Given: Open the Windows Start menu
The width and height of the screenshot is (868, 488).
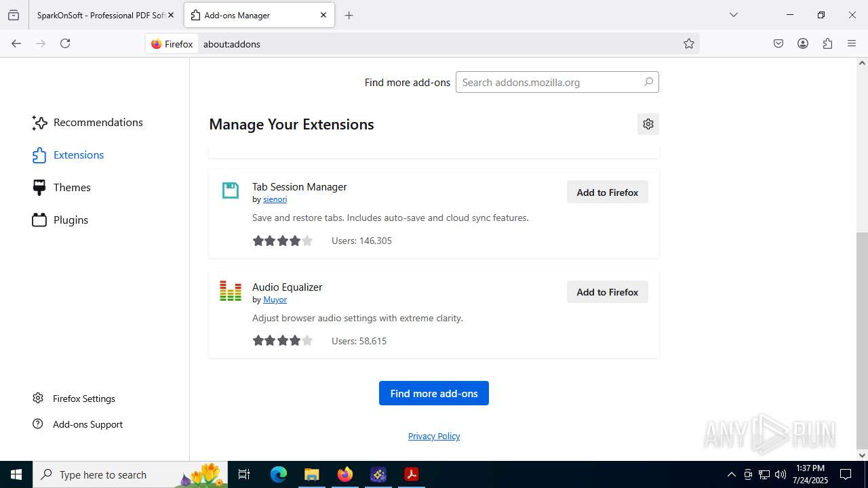Looking at the screenshot, I should coord(16,474).
